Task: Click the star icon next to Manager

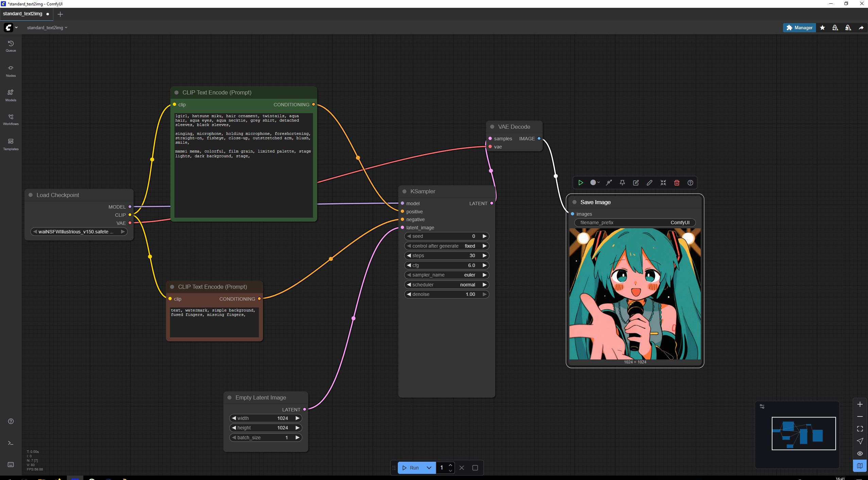Action: 822,28
